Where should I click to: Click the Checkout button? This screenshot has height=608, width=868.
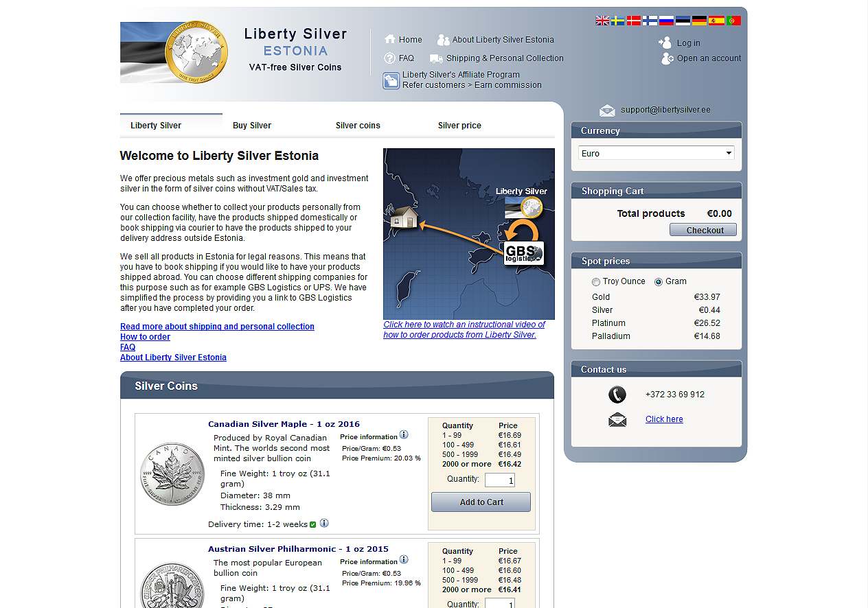click(x=703, y=230)
